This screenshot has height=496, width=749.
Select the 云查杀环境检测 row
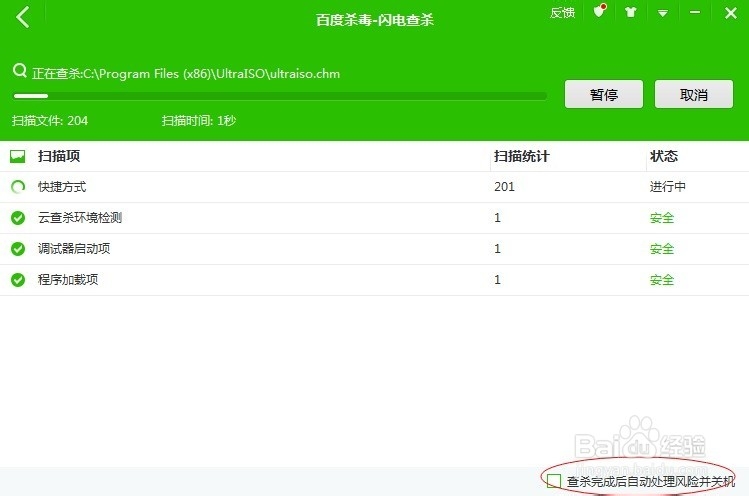click(x=374, y=218)
